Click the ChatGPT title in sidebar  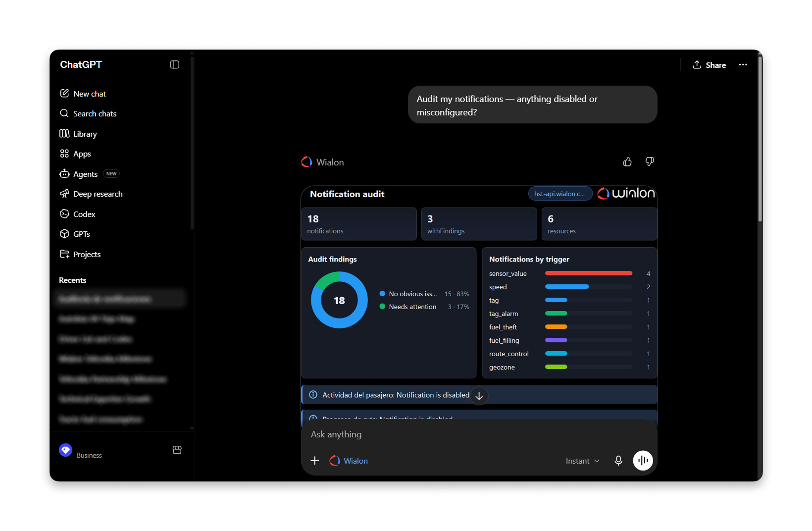point(81,64)
